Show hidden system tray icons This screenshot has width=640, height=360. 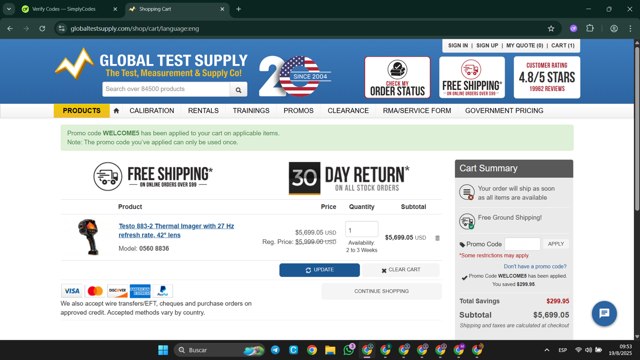tap(547, 350)
